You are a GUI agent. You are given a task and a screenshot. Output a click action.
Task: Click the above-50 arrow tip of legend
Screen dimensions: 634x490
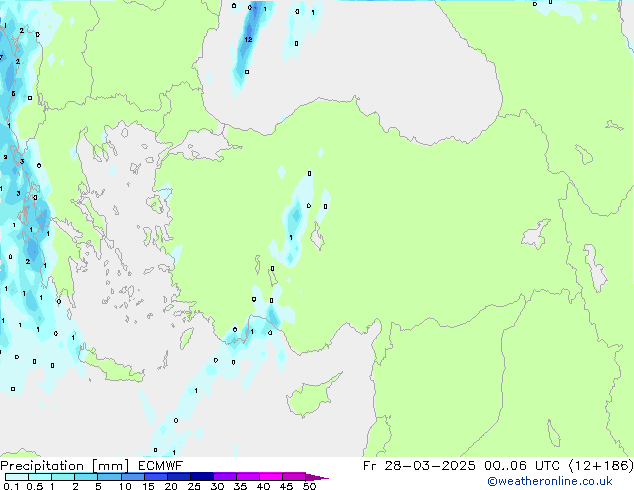[317, 477]
